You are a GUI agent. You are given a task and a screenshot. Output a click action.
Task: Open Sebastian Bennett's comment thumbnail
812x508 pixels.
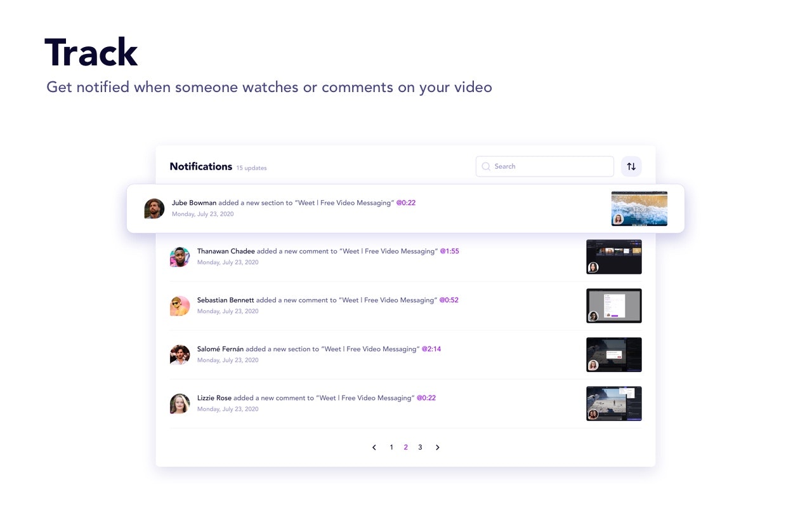[x=613, y=305]
